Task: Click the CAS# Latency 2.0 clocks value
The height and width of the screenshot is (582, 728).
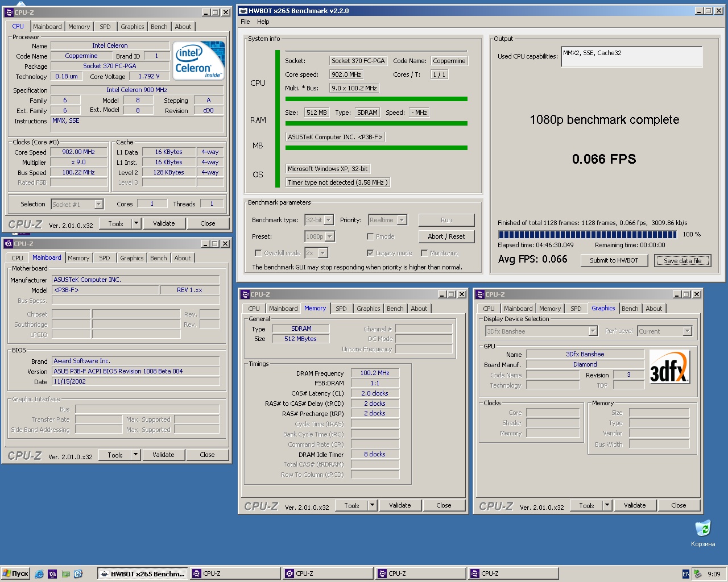Action: click(x=375, y=393)
